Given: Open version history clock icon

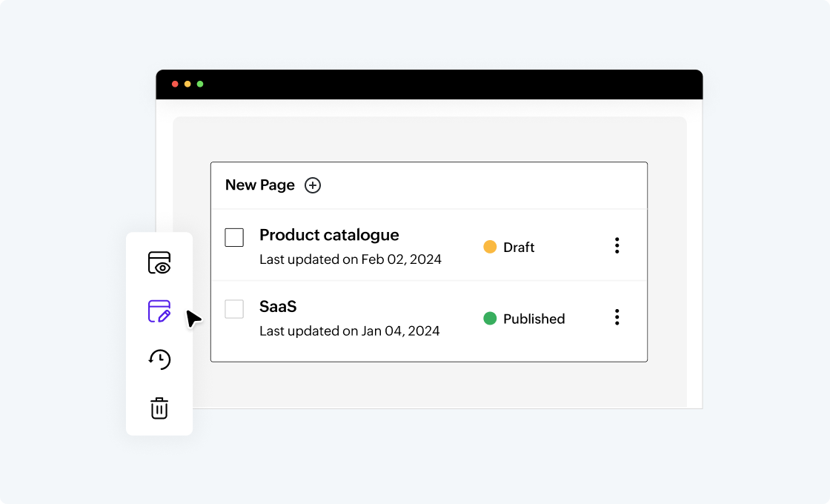Looking at the screenshot, I should 159,359.
